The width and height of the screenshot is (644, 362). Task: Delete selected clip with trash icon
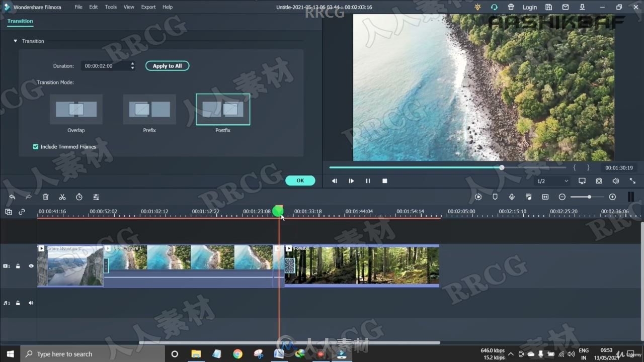[x=46, y=197]
